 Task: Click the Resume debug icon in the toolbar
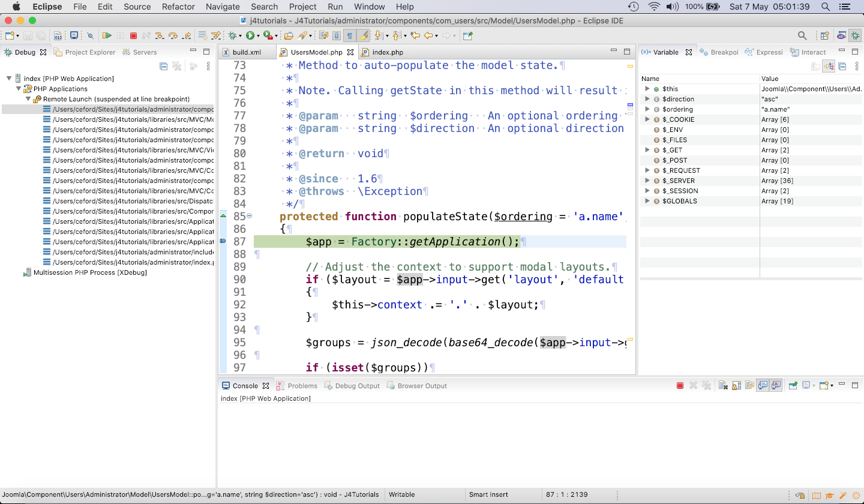107,36
